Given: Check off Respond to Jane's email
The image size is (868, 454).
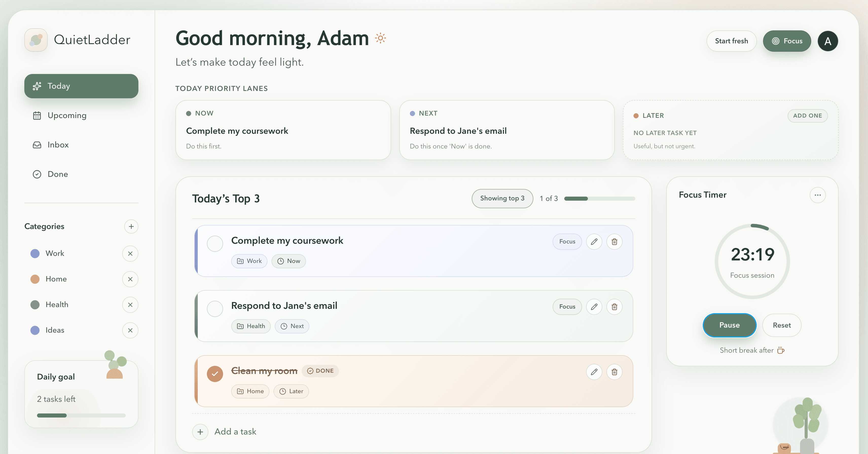Looking at the screenshot, I should point(215,309).
